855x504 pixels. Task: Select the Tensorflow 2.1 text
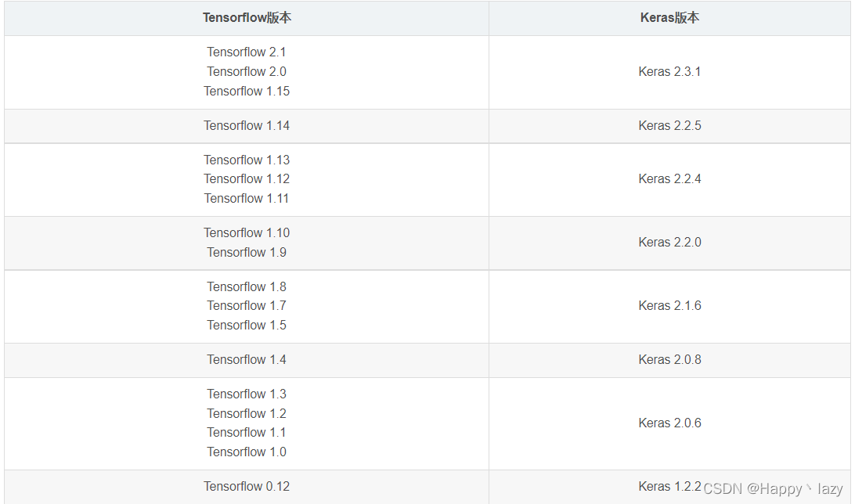click(247, 52)
